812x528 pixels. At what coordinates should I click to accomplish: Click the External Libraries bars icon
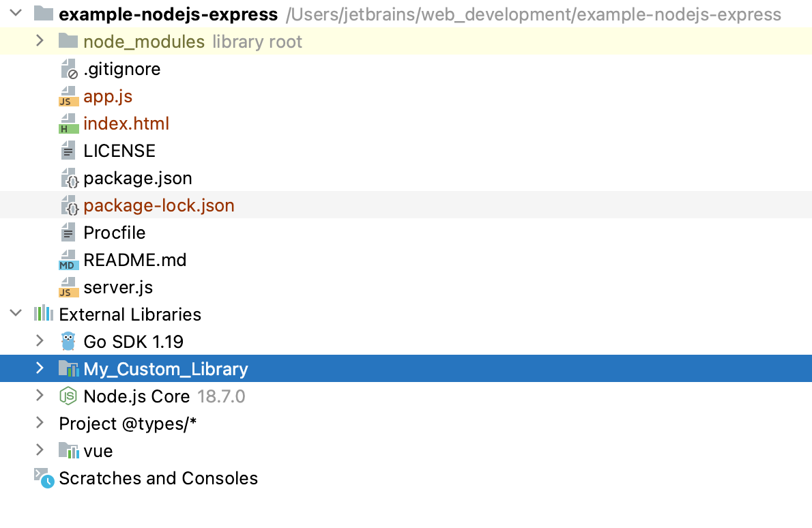[x=44, y=314]
